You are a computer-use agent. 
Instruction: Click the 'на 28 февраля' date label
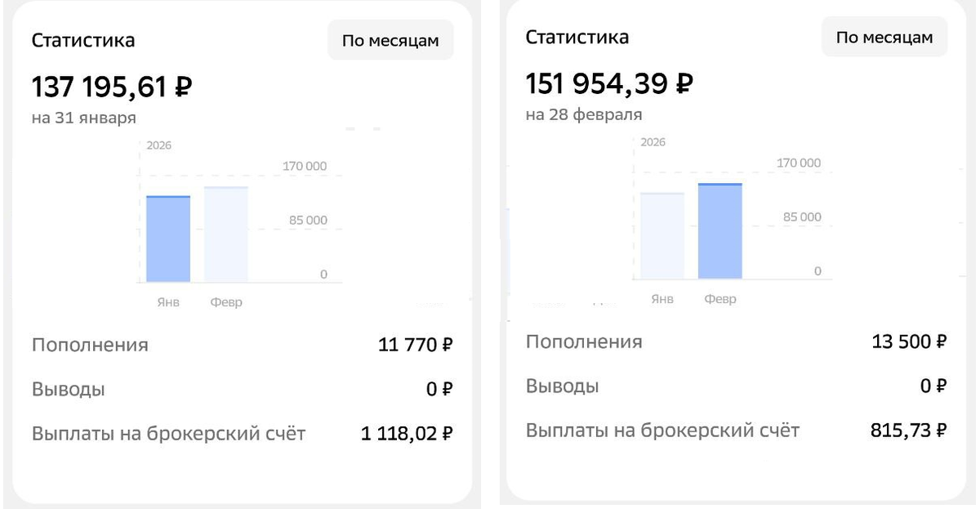point(586,114)
